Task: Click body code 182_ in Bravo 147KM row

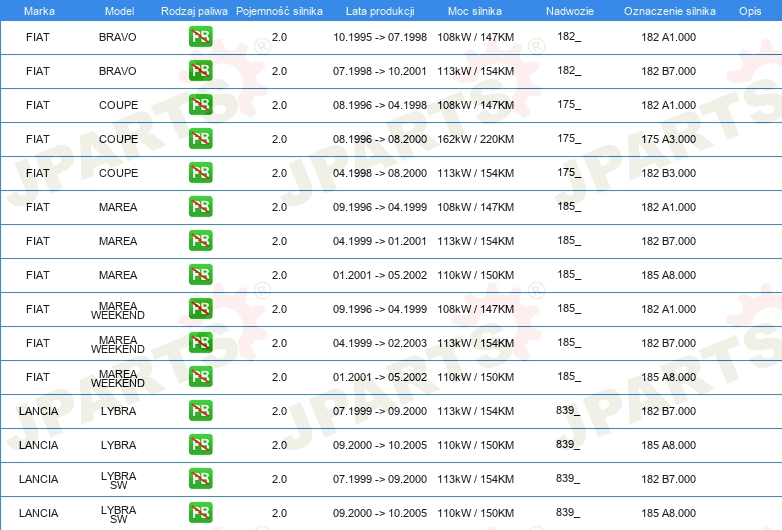Action: pyautogui.click(x=569, y=36)
